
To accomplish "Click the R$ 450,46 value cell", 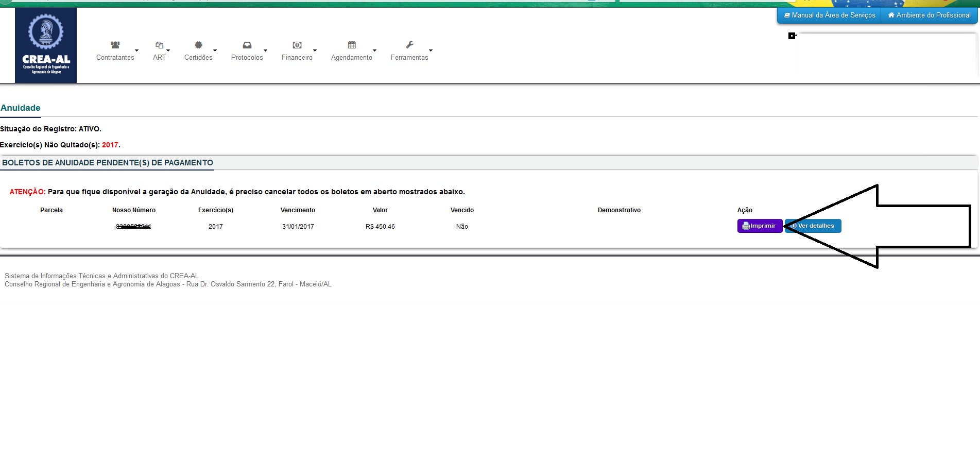I will coord(380,227).
